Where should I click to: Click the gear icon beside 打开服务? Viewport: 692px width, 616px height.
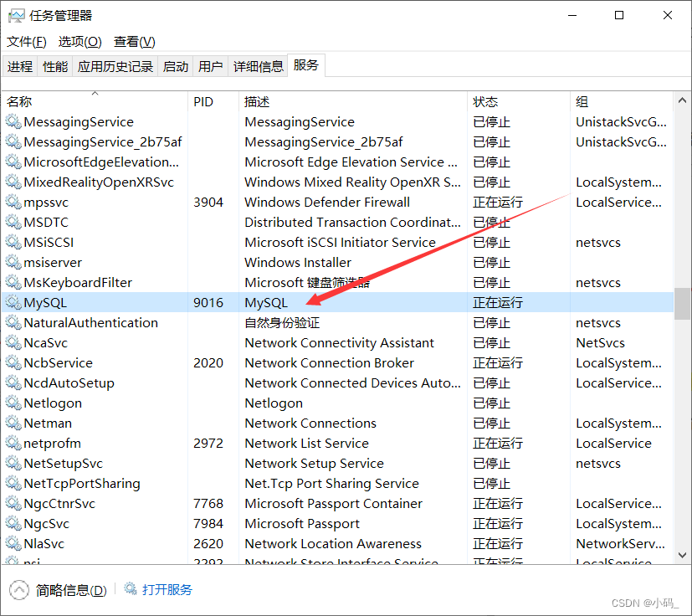point(131,589)
